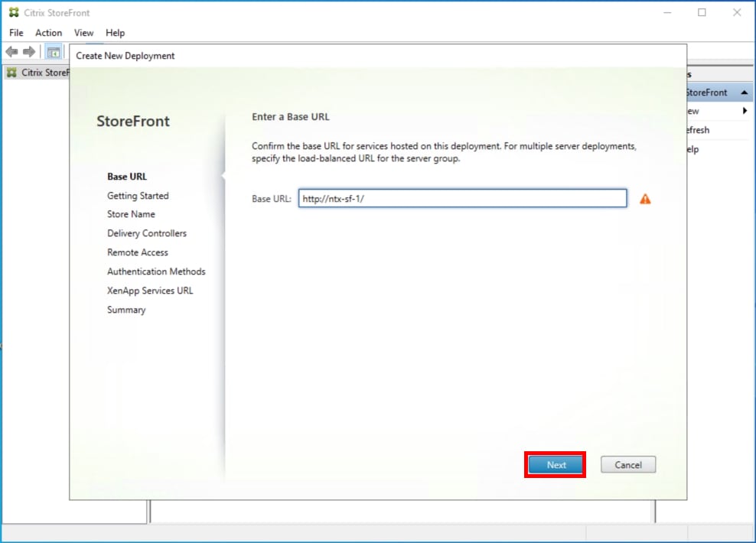Click the orange warning icon beside Base URL

645,199
